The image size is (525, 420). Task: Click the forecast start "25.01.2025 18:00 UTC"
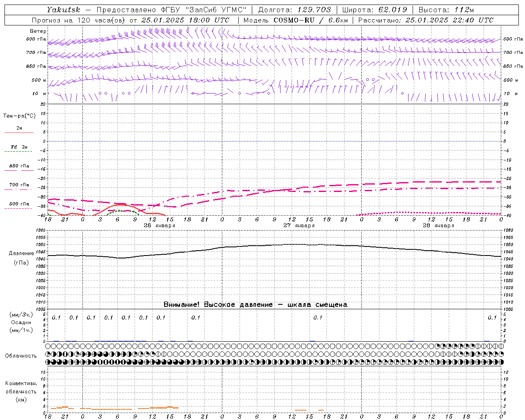pyautogui.click(x=185, y=20)
